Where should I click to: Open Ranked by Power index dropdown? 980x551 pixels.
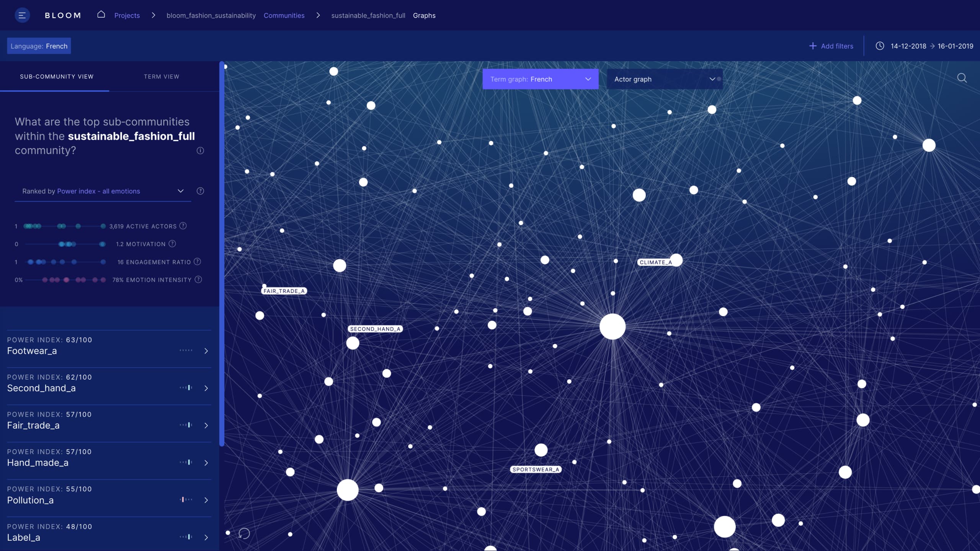click(103, 191)
